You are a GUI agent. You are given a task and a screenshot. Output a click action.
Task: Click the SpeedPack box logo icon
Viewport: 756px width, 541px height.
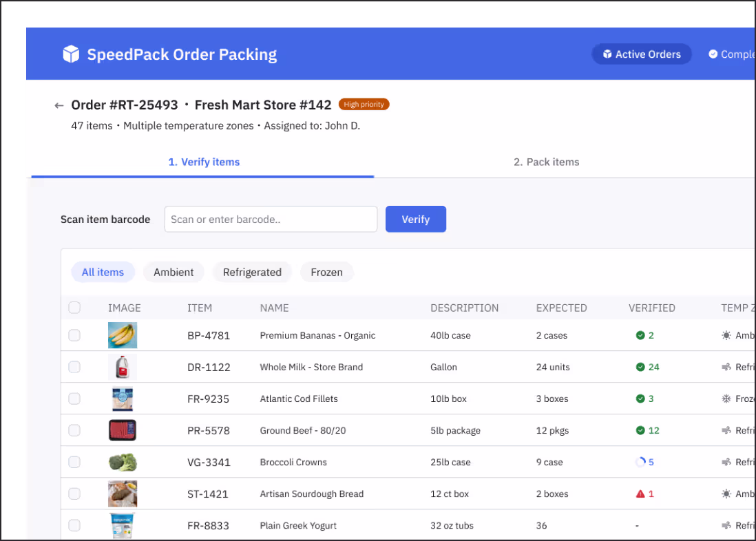(71, 54)
